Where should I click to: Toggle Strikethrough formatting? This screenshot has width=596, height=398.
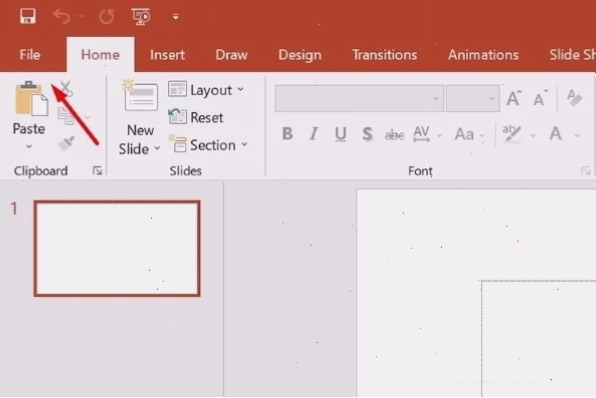coord(394,135)
